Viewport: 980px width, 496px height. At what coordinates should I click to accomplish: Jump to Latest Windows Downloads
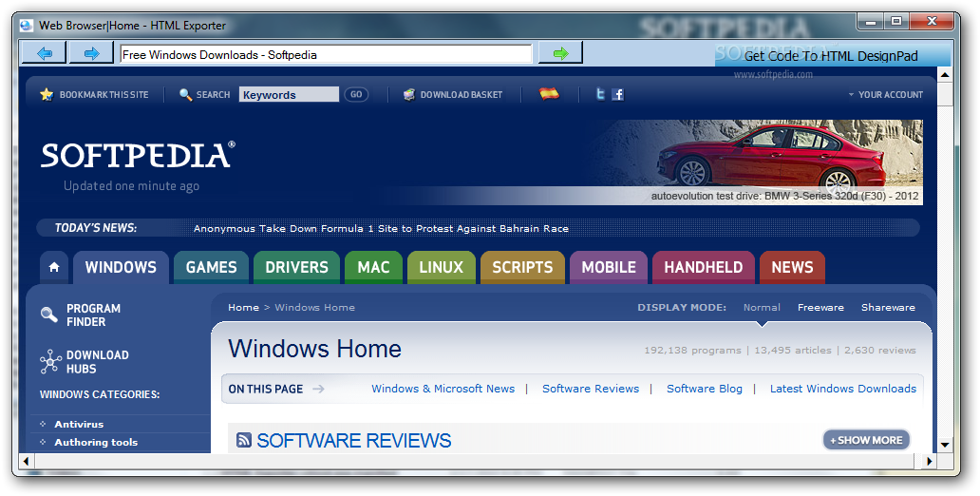843,389
